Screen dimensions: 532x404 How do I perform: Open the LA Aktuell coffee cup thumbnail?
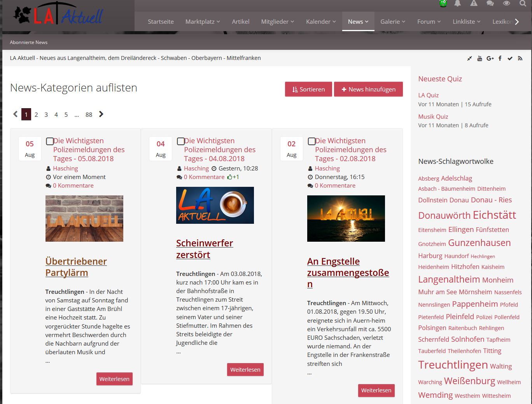pos(215,205)
